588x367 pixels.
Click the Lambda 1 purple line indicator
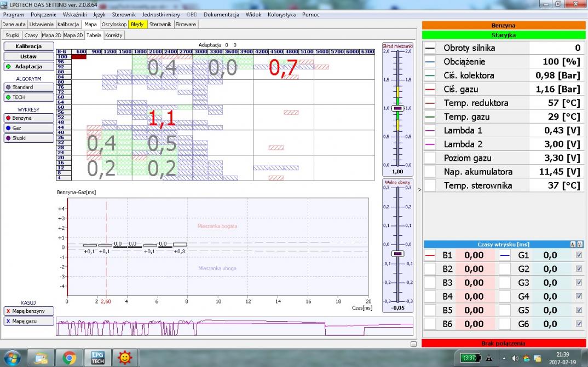pyautogui.click(x=430, y=131)
